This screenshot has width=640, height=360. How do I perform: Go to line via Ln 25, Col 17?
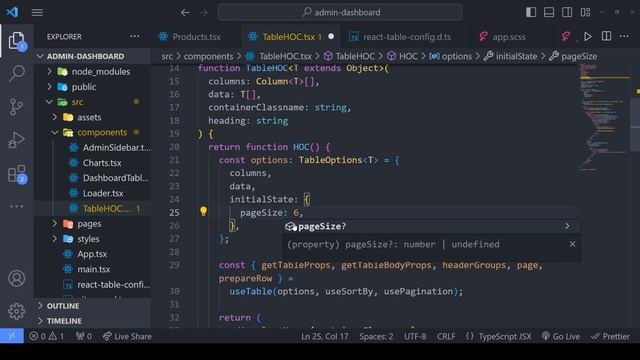click(325, 336)
